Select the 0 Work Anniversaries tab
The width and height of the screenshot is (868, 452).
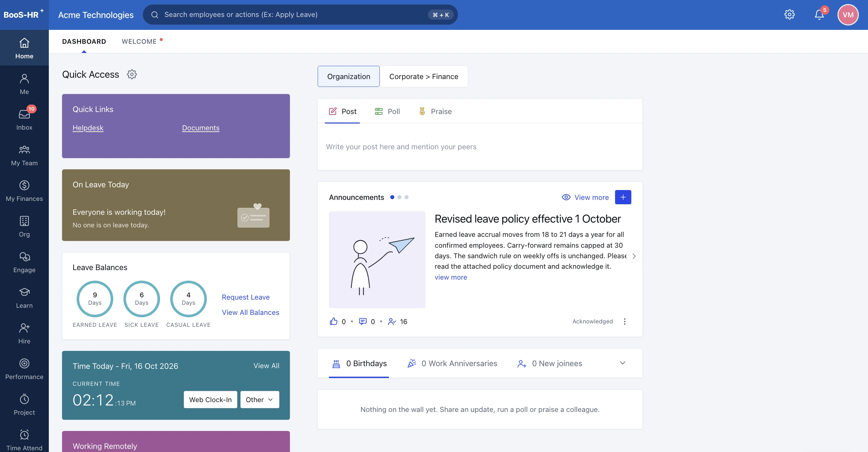[452, 363]
